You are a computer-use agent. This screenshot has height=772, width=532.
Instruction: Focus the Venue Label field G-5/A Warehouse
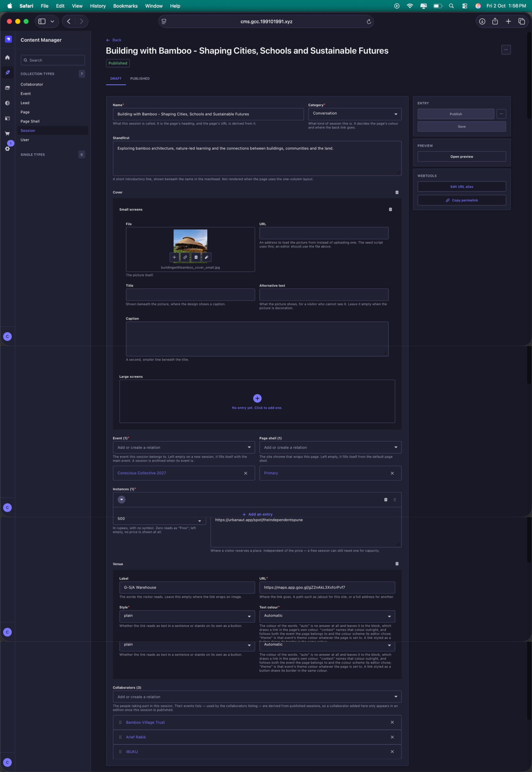(x=187, y=588)
